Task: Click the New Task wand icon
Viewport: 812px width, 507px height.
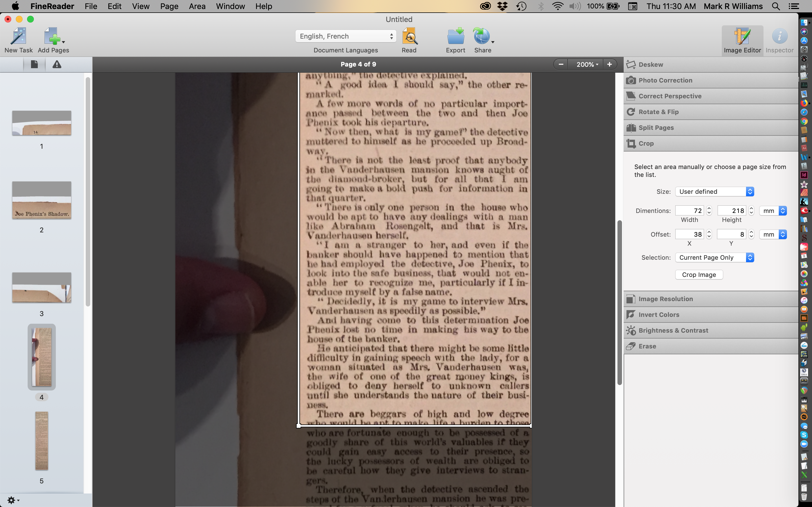Action: coord(18,36)
